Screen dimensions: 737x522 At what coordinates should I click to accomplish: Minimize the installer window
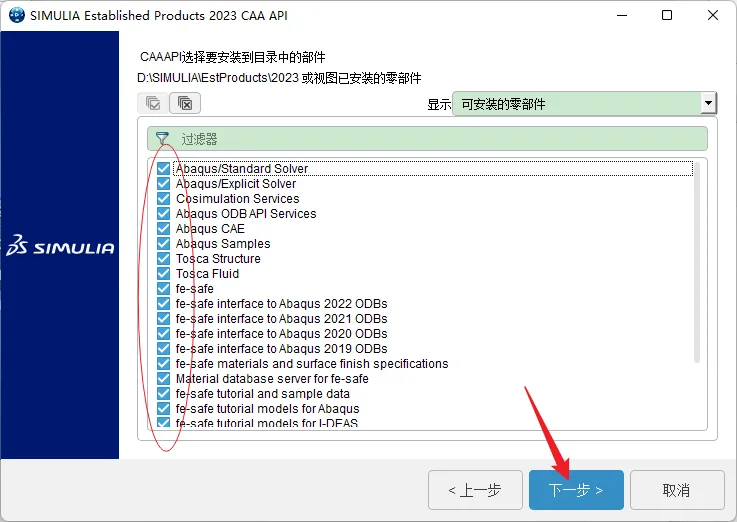622,16
